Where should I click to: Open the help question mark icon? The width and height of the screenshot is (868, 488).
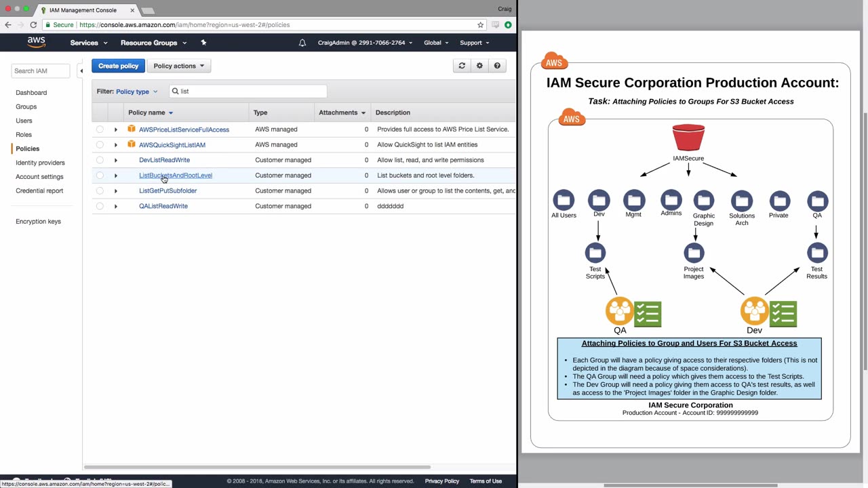click(x=497, y=66)
